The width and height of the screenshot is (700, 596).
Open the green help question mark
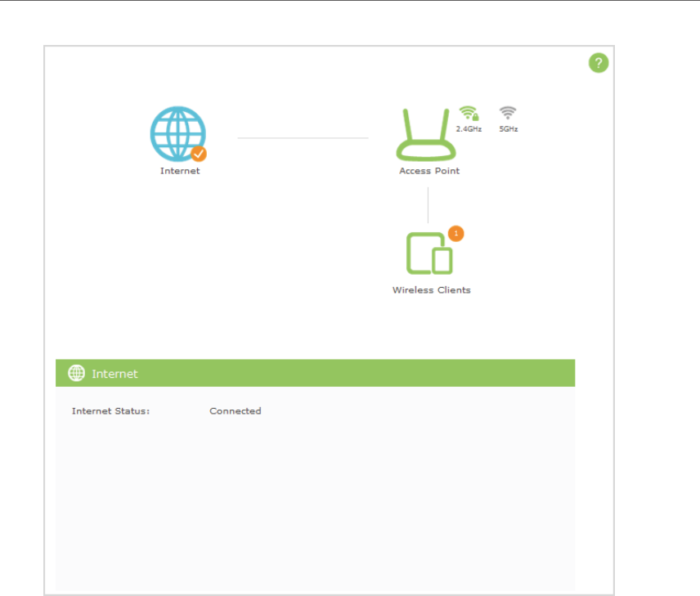point(599,63)
